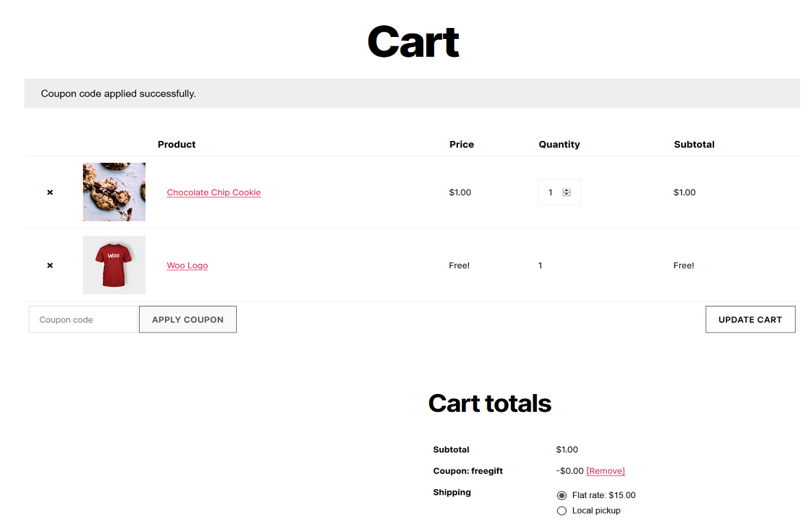Image resolution: width=812 pixels, height=524 pixels.
Task: Click the Product column header
Action: (176, 144)
